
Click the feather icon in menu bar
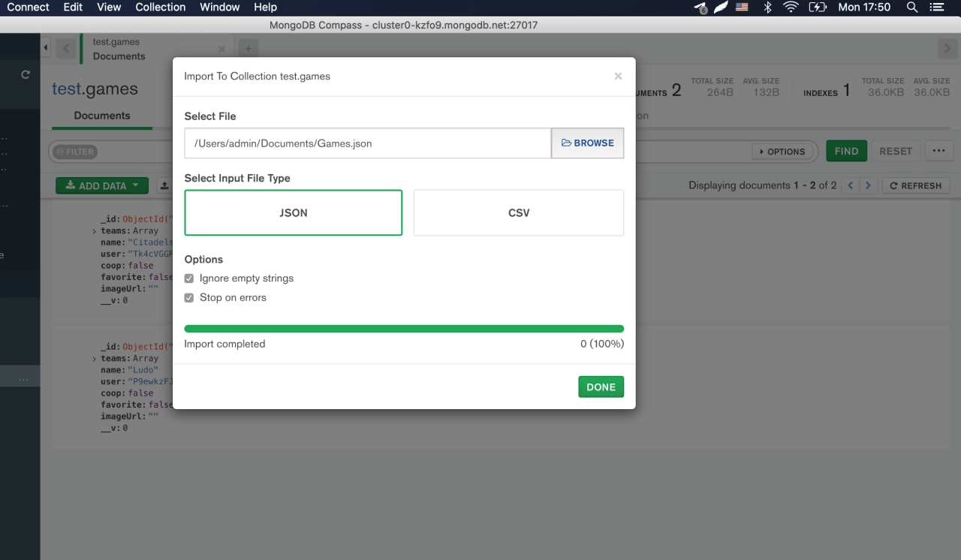point(722,8)
